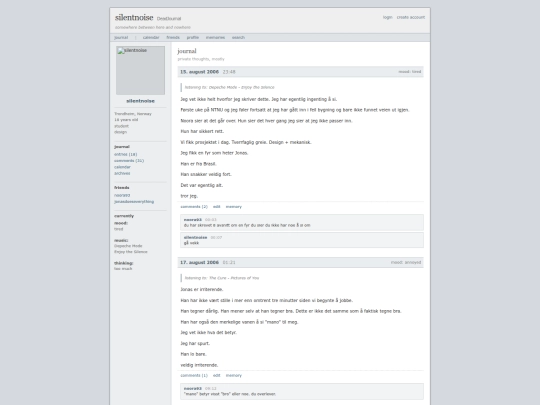Click memory under the 15. august entry
Viewport: 540px width, 405px height.
coord(234,207)
